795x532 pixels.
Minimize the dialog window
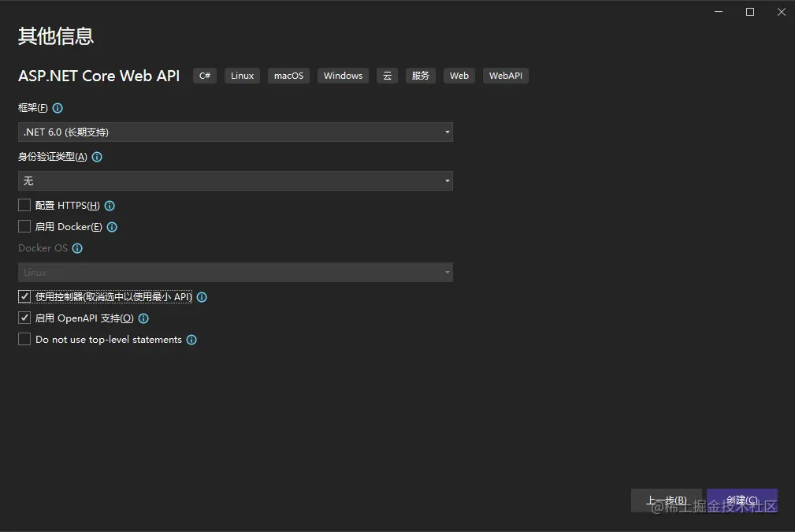tap(719, 12)
